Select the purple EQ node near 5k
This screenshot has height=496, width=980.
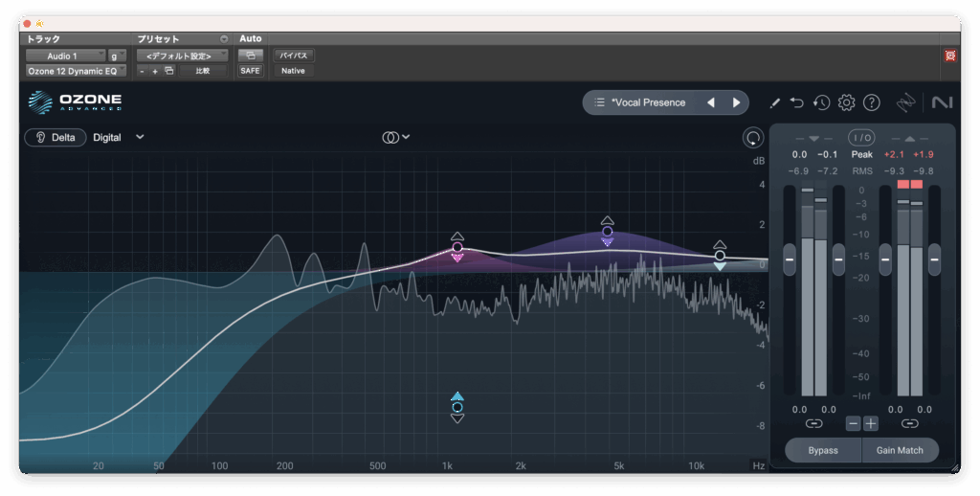[x=607, y=232]
